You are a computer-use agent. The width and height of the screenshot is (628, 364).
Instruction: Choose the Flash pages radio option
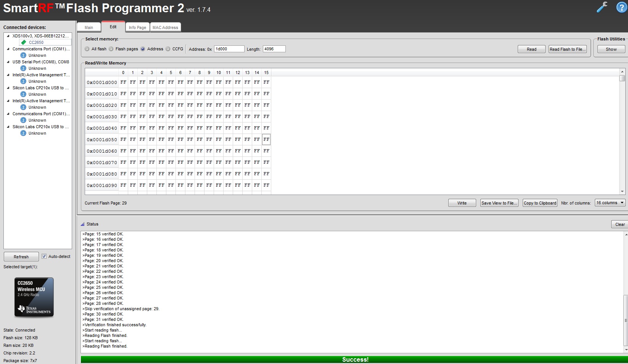coord(111,49)
